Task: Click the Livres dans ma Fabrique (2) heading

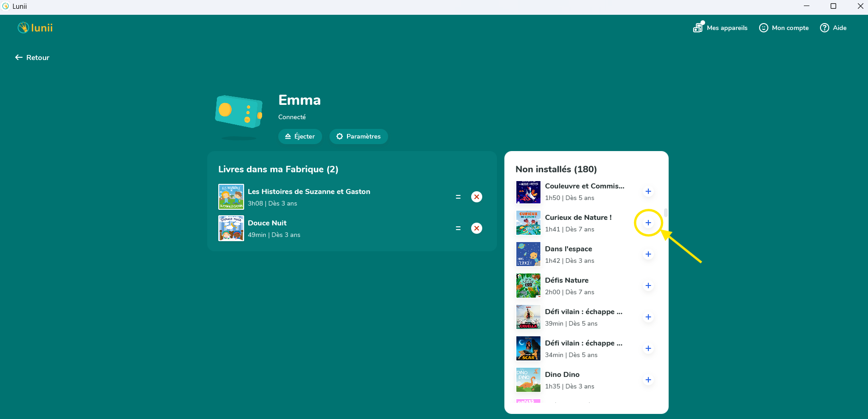Action: 278,169
